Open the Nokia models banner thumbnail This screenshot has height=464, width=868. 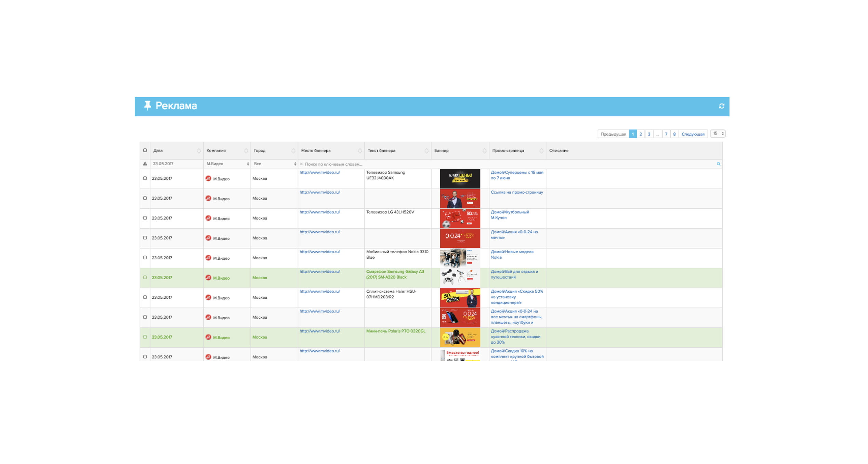click(460, 258)
